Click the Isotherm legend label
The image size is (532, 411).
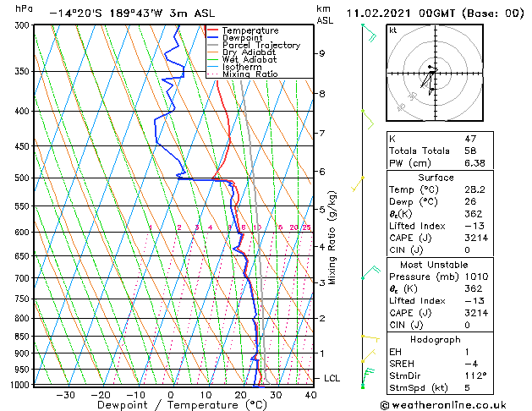242,67
